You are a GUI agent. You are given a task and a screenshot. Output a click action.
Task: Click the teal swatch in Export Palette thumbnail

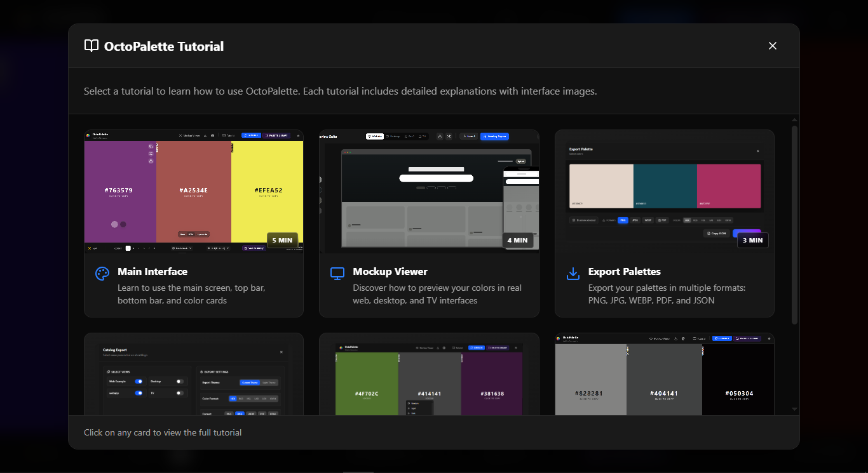[x=665, y=186]
